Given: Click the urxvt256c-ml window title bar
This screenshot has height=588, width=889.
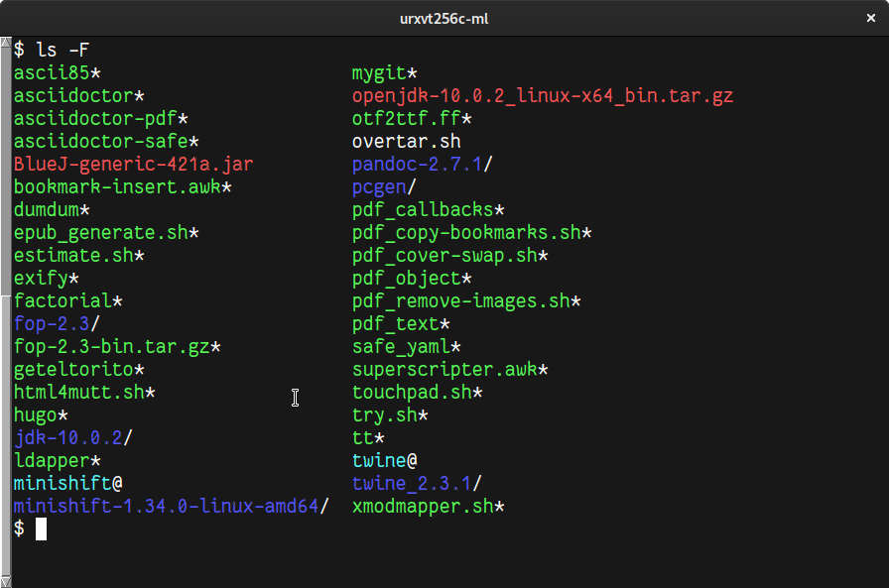Looking at the screenshot, I should tap(444, 19).
